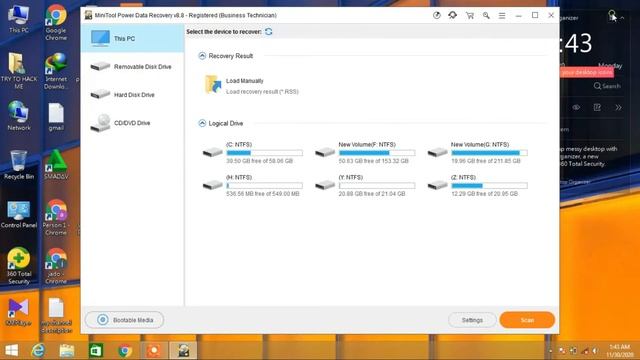Open the Settings button
This screenshot has height=360, width=640.
[472, 320]
